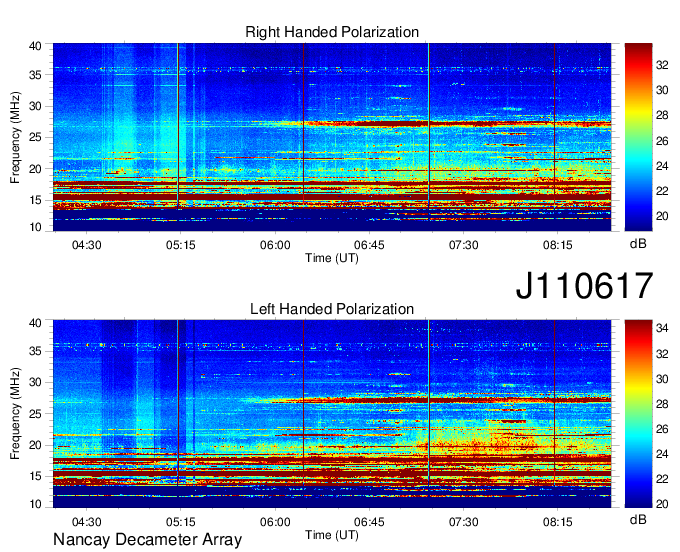Click the 20 MHz tick on the top plot
680x552 pixels.
coord(35,170)
